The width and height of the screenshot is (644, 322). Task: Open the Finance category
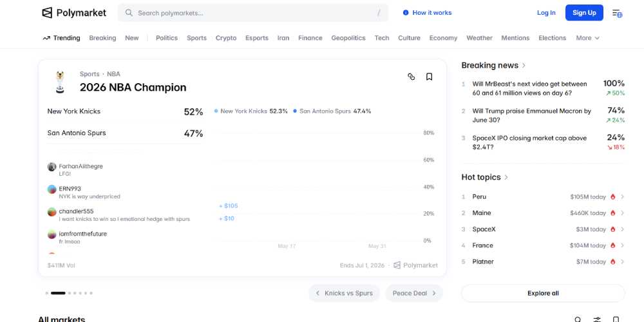point(310,38)
